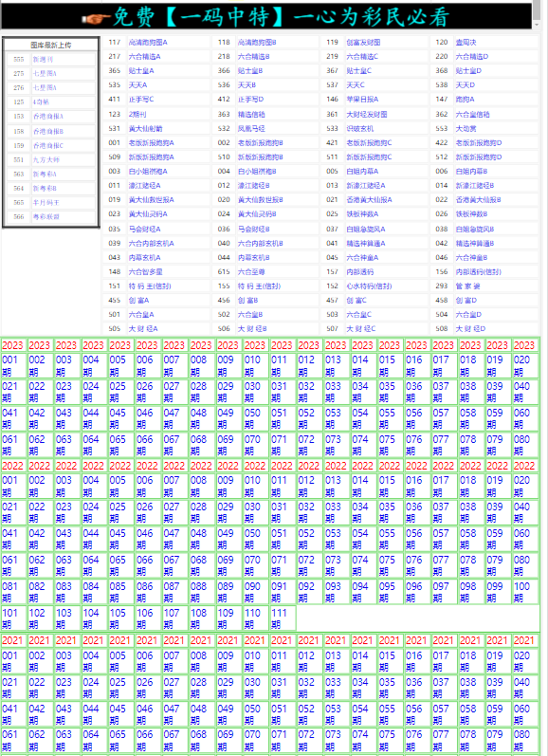
Task: Open the 心水特码(信封) link
Action: click(x=369, y=286)
